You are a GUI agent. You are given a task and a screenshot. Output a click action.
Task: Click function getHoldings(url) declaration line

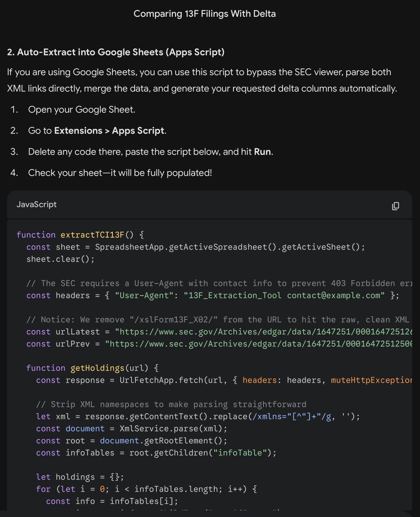(x=93, y=368)
